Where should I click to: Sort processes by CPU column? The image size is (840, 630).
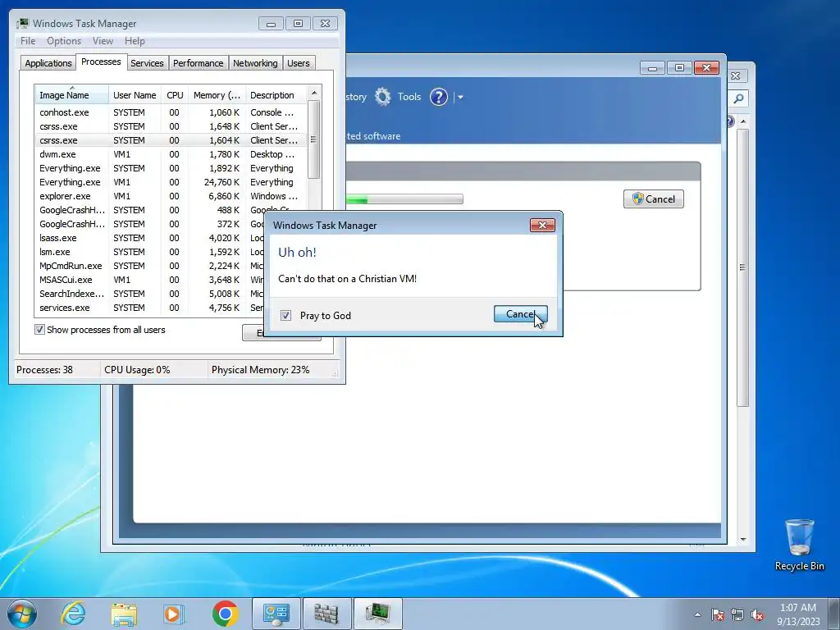pyautogui.click(x=175, y=95)
